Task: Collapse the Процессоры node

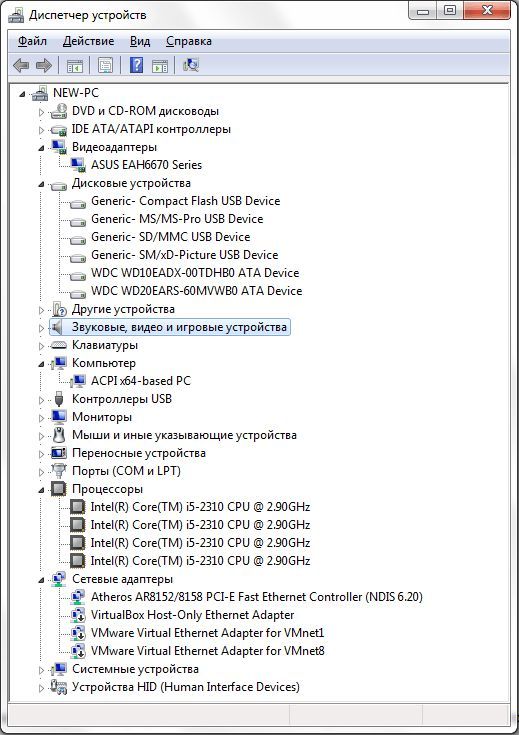Action: 41,490
